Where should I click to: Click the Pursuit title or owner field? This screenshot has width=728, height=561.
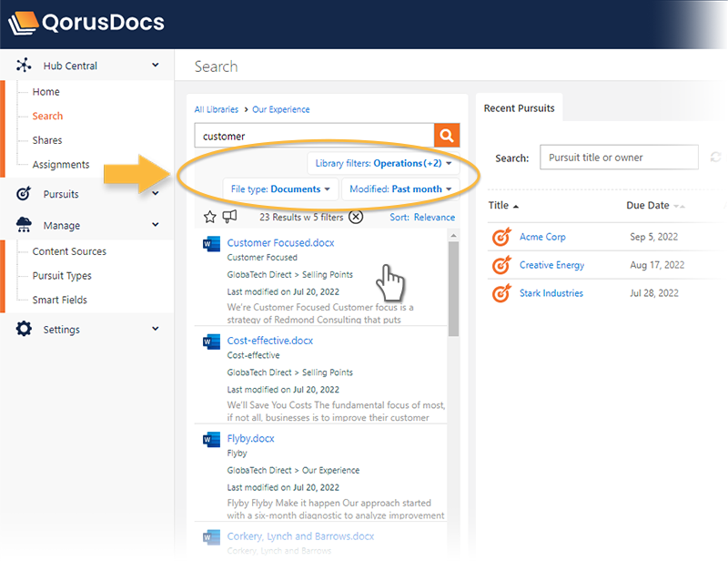619,158
